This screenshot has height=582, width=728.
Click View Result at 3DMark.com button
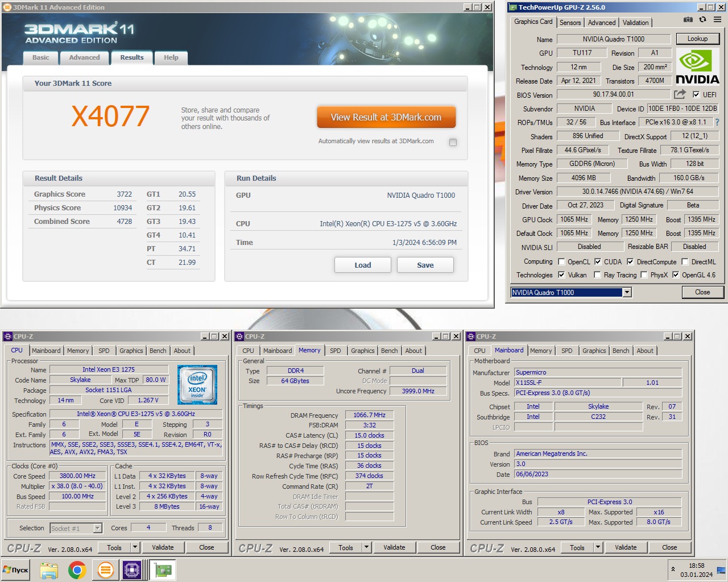tap(386, 118)
